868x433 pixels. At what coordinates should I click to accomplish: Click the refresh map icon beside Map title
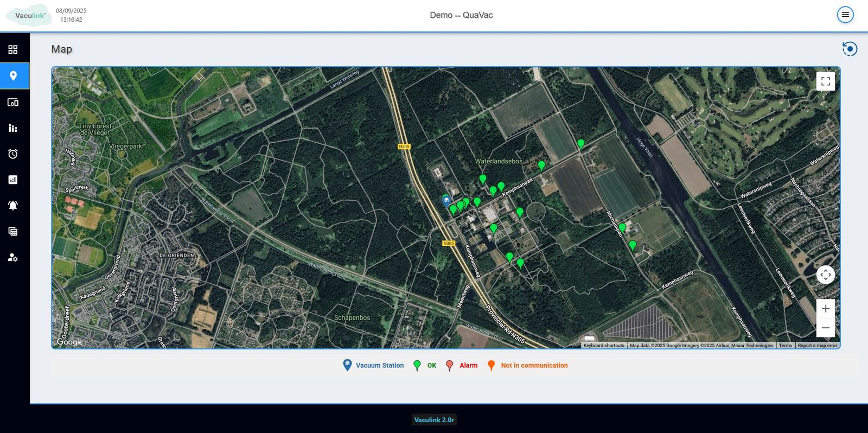click(850, 49)
